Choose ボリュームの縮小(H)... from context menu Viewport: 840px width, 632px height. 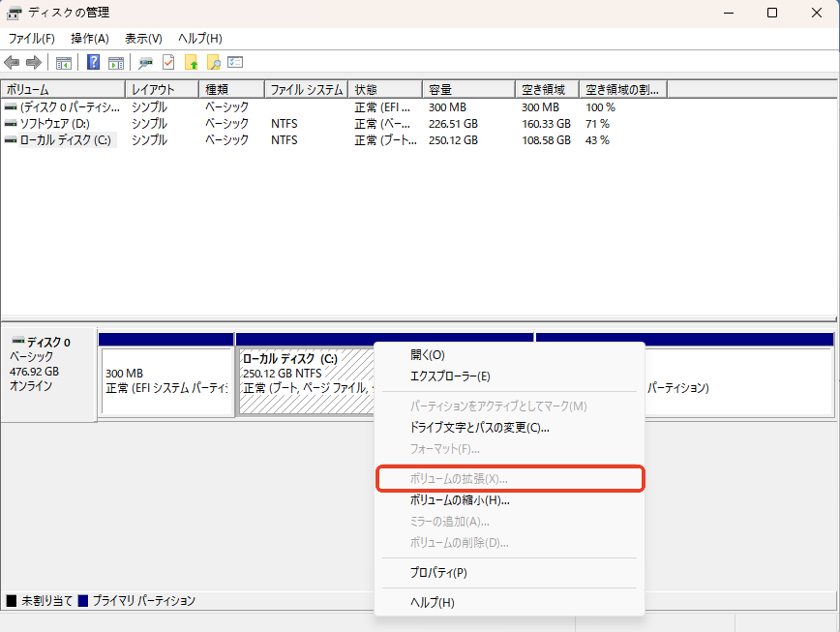pyautogui.click(x=460, y=500)
